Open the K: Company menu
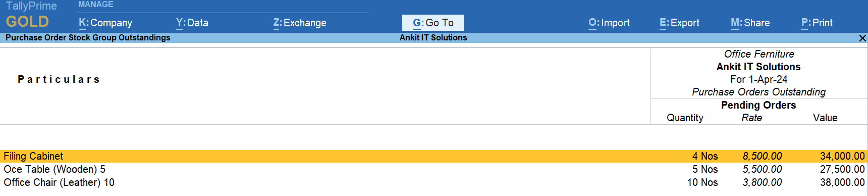The width and height of the screenshot is (868, 196). coord(105,23)
